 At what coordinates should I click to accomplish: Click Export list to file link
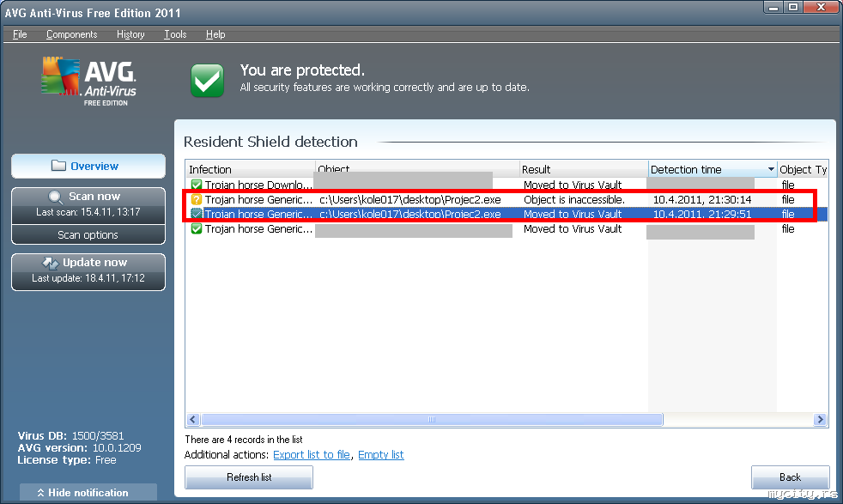pyautogui.click(x=312, y=454)
